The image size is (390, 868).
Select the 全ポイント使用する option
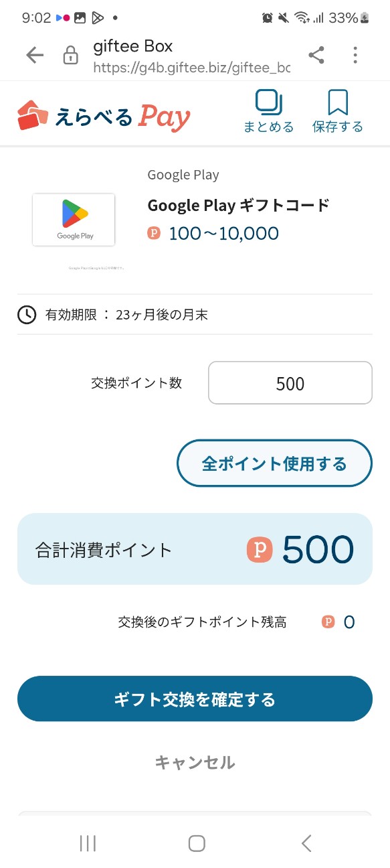pyautogui.click(x=274, y=462)
